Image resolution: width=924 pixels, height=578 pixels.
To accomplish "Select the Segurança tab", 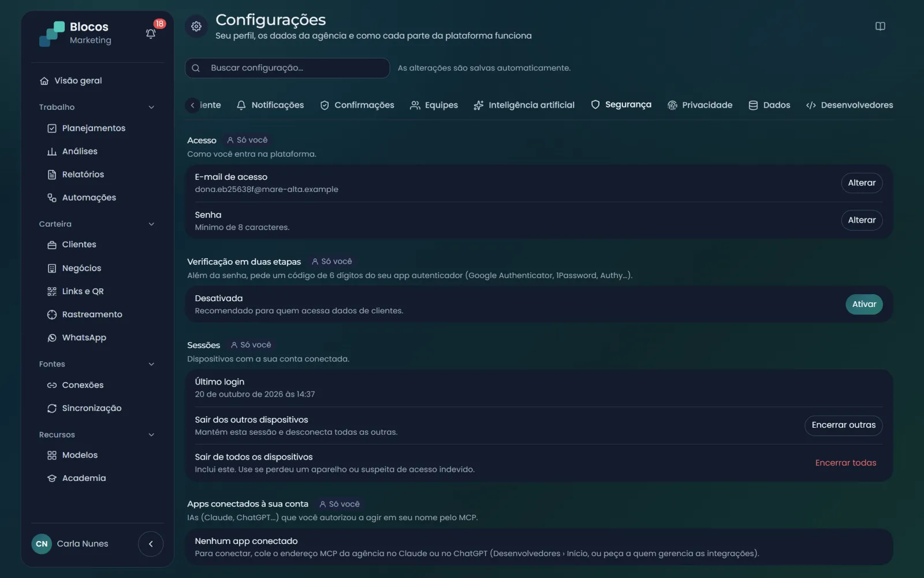I will point(621,105).
